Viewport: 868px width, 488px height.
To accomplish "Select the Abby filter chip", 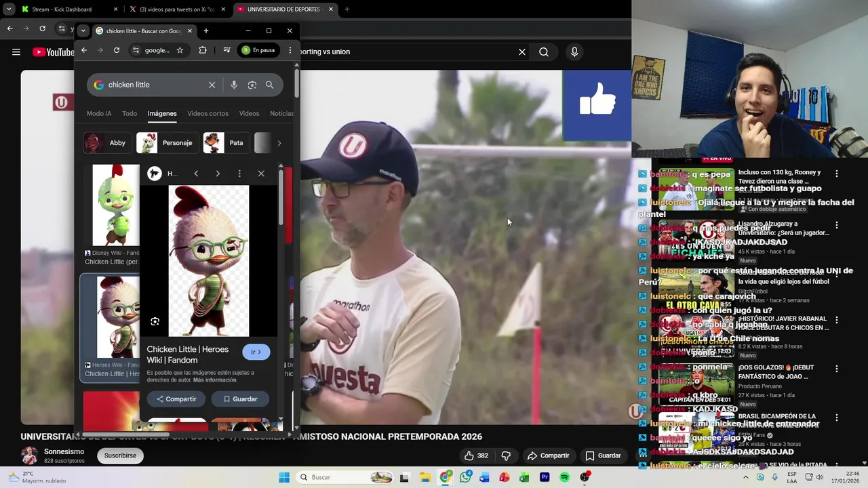I will pos(106,143).
